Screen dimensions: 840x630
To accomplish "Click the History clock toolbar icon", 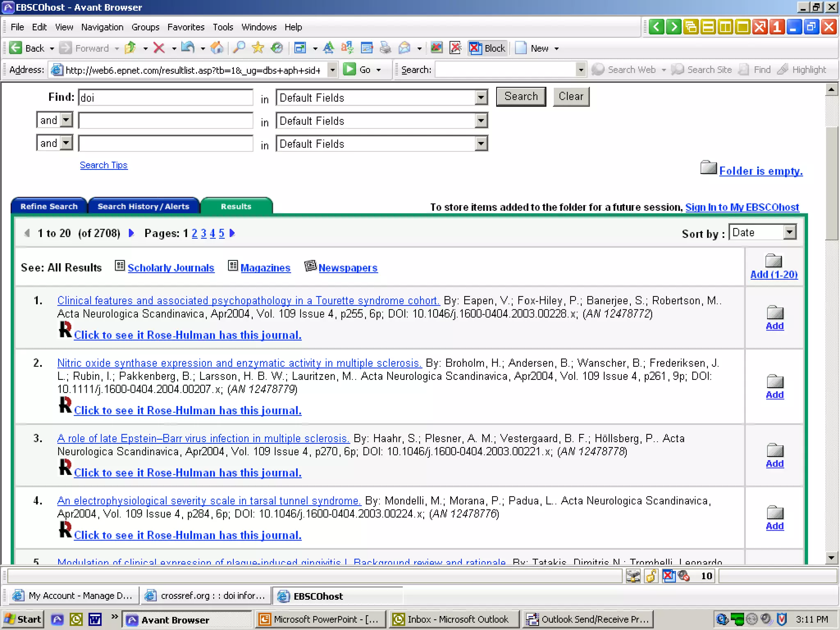I will (x=277, y=48).
